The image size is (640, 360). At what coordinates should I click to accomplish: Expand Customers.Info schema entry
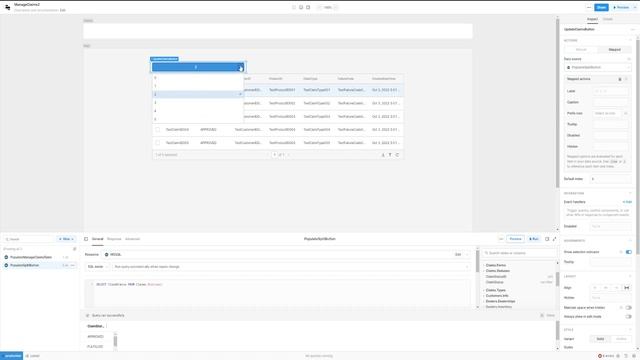pos(497,296)
